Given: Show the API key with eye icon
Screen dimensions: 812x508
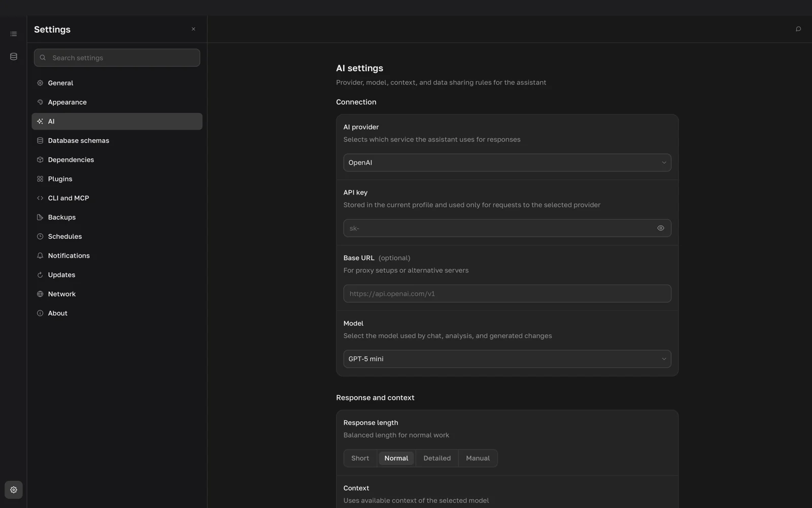Looking at the screenshot, I should pyautogui.click(x=661, y=228).
